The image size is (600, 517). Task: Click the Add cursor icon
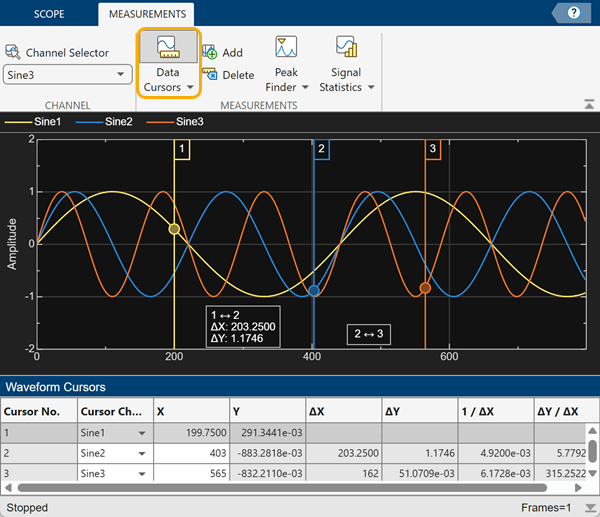[x=210, y=52]
